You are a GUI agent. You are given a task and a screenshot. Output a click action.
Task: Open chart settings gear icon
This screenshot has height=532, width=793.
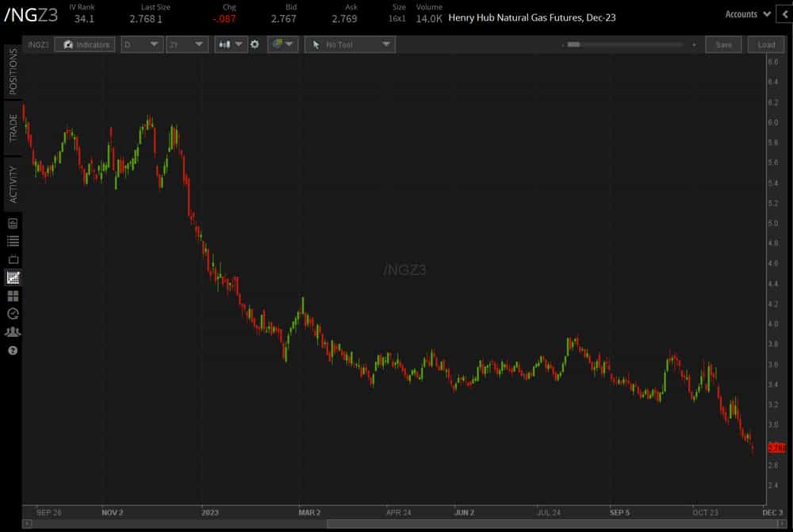pyautogui.click(x=255, y=44)
